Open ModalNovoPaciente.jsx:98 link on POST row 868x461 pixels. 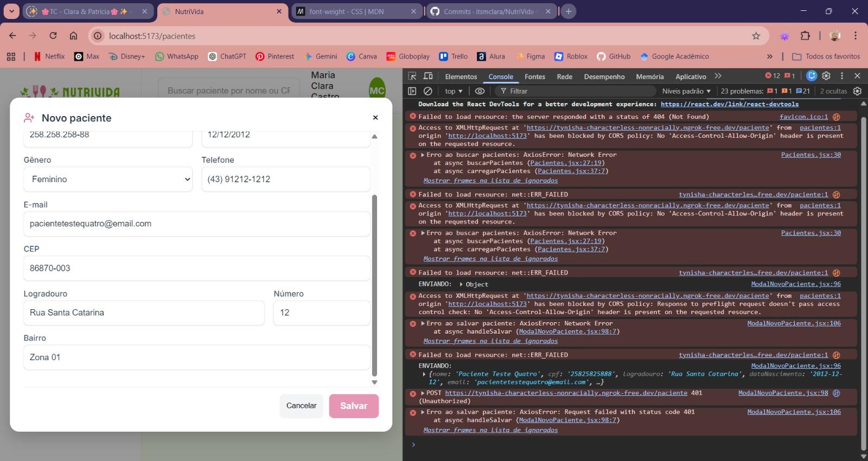783,393
